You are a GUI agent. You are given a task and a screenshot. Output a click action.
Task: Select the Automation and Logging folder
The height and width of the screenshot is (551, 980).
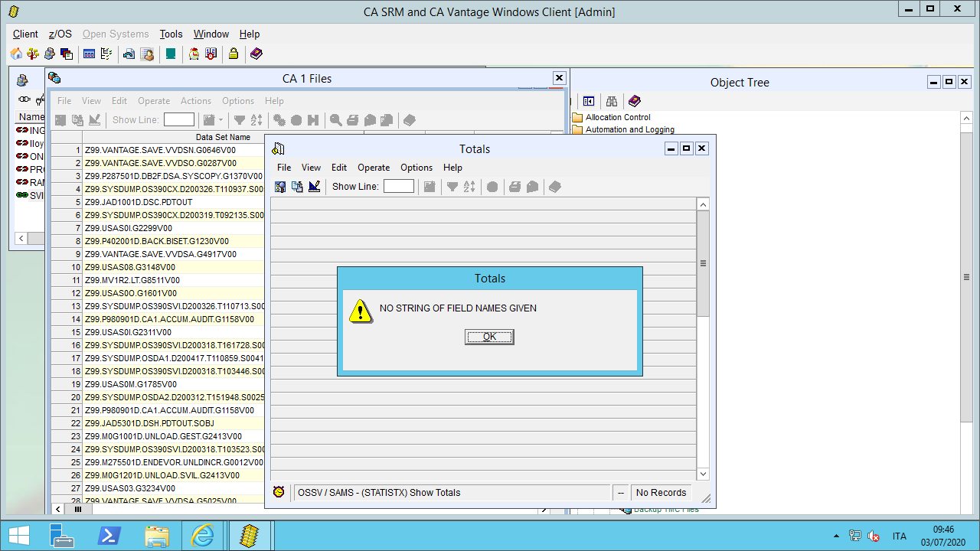[x=629, y=129]
